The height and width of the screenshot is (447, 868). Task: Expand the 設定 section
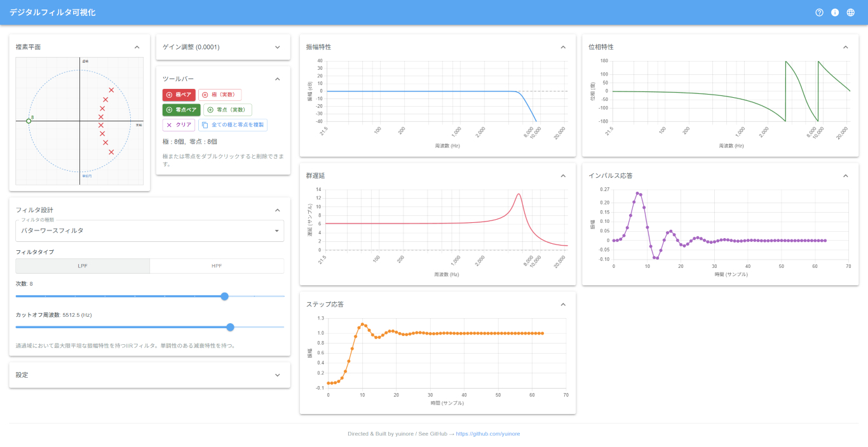click(x=277, y=375)
